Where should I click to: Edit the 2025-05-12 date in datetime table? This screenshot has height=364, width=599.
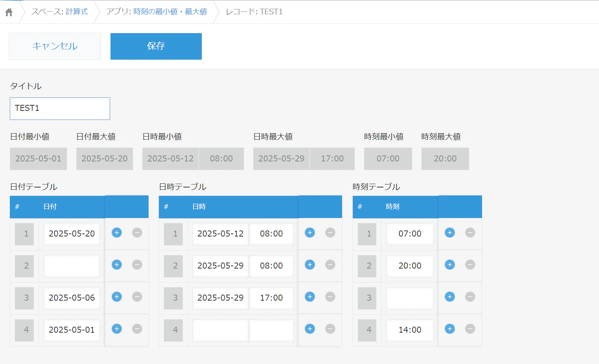221,234
